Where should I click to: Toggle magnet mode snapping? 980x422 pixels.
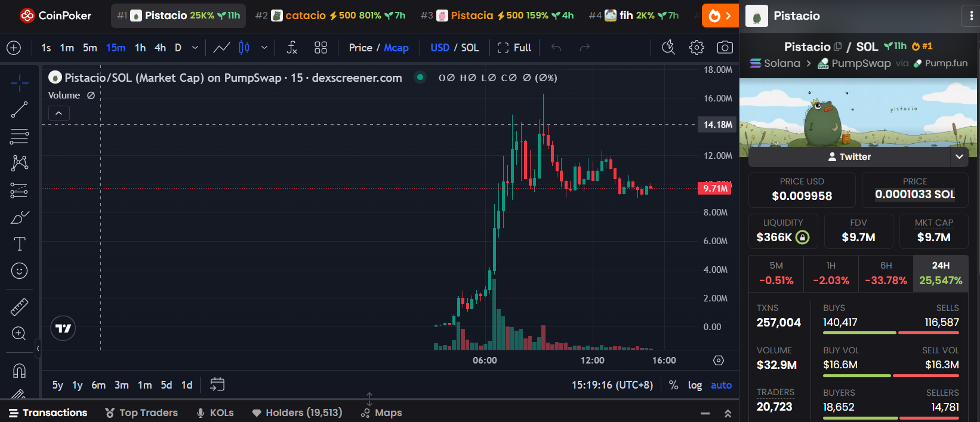click(19, 371)
